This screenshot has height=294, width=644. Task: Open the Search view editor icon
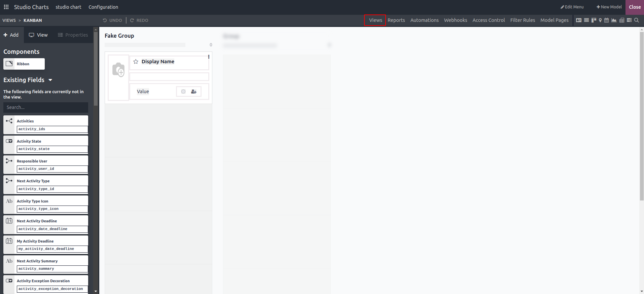point(637,20)
